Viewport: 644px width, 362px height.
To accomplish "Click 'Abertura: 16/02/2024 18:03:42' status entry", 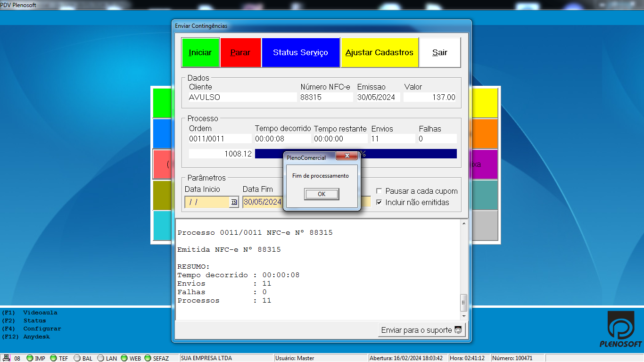I will coord(406,358).
